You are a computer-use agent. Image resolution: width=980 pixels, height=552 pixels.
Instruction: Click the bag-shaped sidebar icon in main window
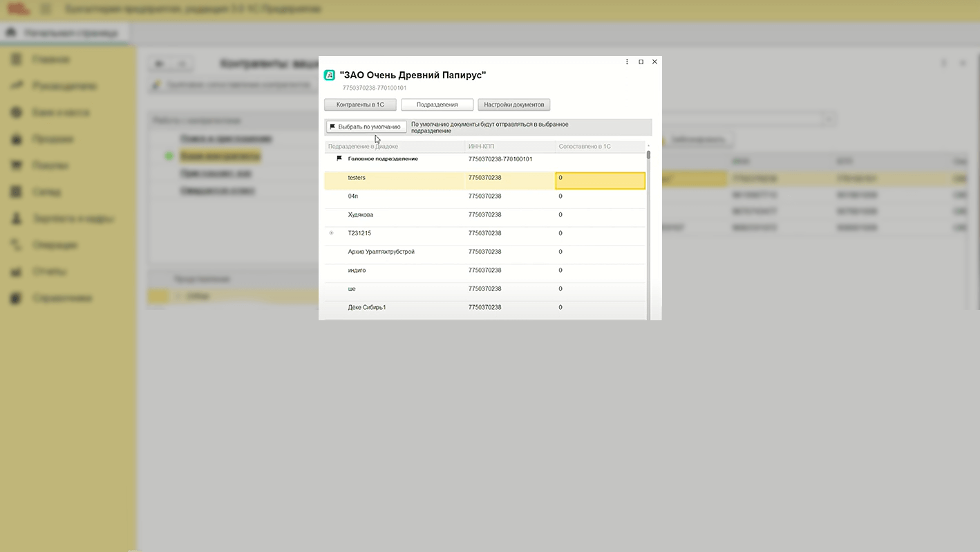[x=17, y=139]
